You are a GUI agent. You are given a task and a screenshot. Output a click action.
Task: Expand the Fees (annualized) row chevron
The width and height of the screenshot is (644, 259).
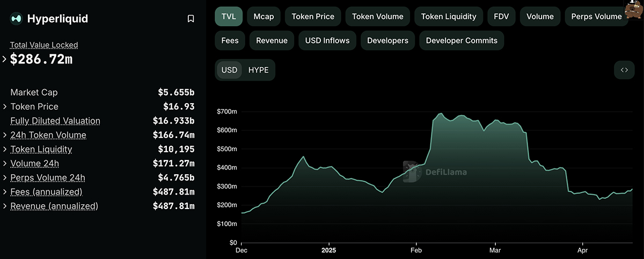[5, 192]
